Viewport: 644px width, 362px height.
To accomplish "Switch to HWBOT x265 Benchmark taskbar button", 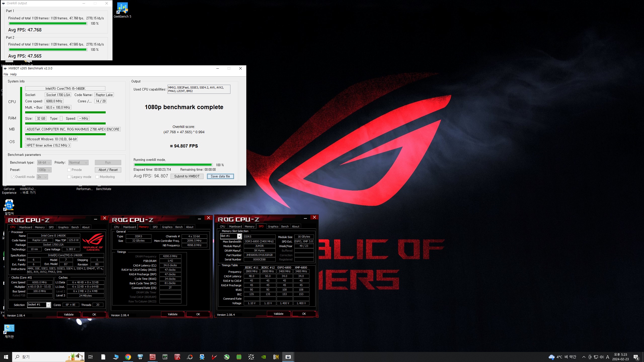I will click(288, 357).
